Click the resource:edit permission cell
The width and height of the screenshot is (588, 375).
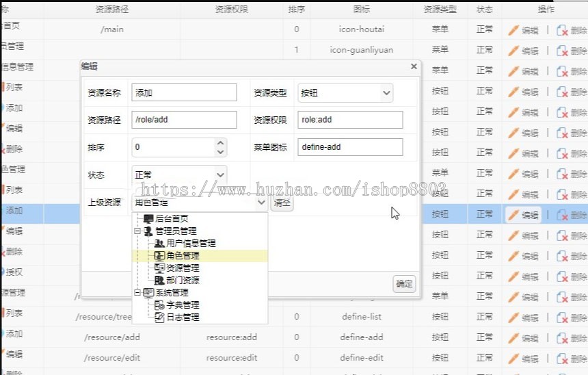tap(232, 358)
